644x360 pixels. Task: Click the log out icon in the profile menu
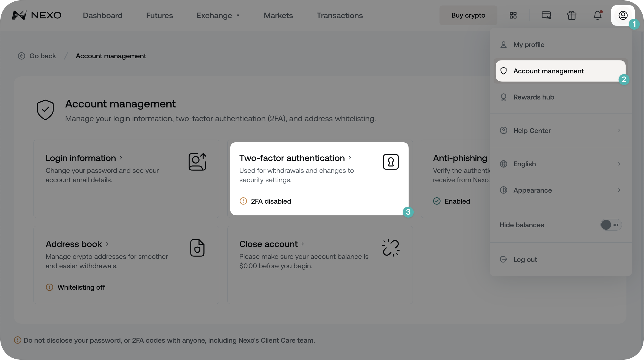pos(503,259)
